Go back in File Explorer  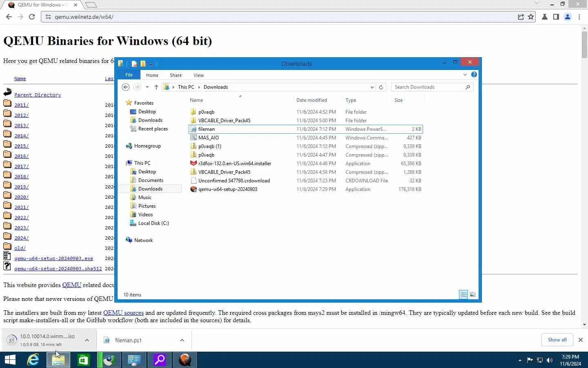tap(126, 87)
